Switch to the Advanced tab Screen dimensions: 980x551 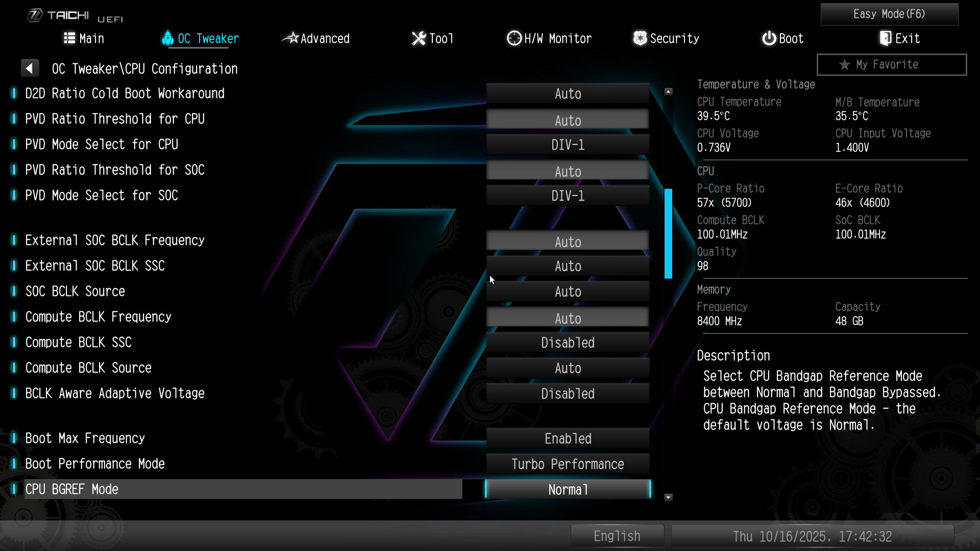[x=316, y=38]
